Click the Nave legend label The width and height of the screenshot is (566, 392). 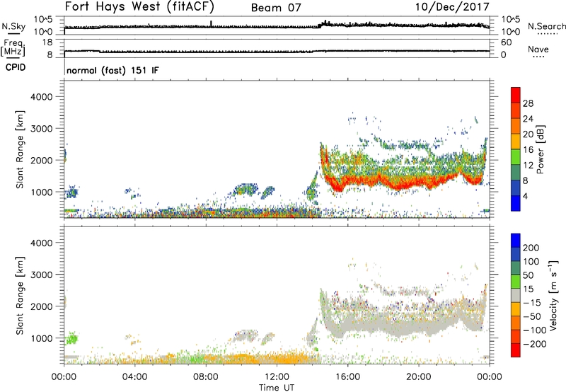coord(538,49)
